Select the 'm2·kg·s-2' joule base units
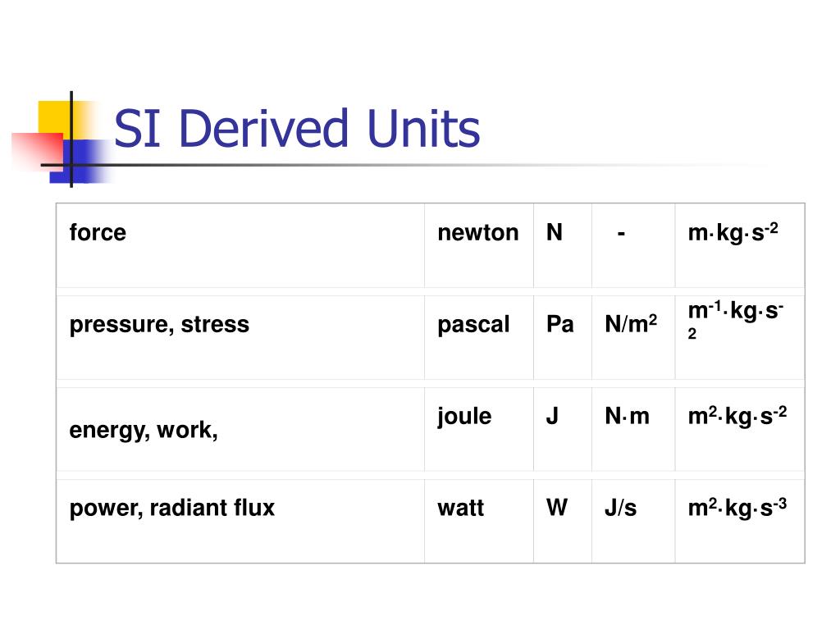Image resolution: width=840 pixels, height=630 pixels. tap(740, 429)
